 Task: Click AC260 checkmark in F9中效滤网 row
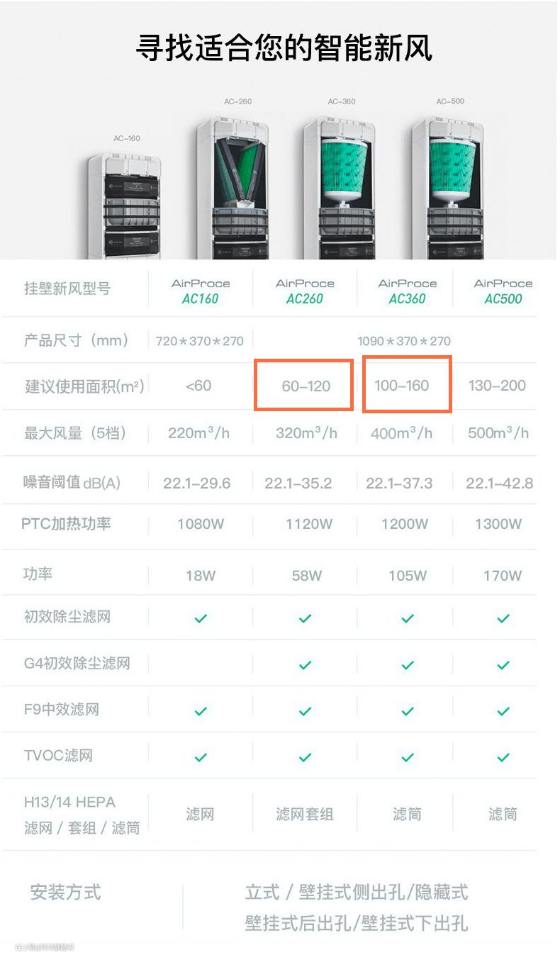(x=305, y=711)
